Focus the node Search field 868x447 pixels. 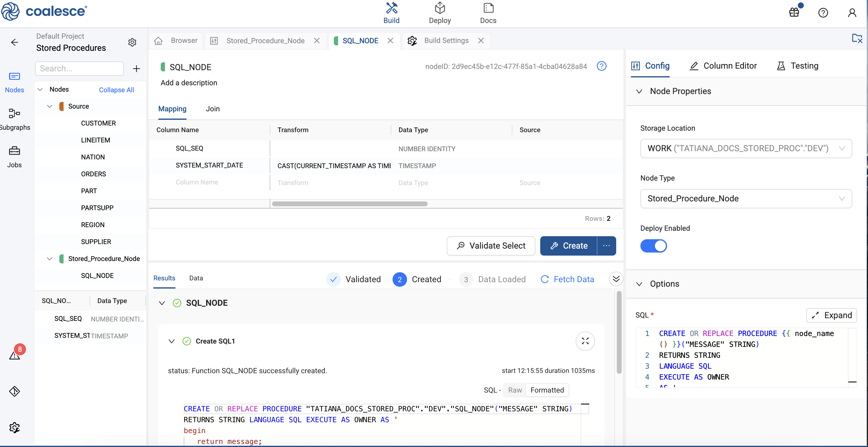[x=79, y=69]
